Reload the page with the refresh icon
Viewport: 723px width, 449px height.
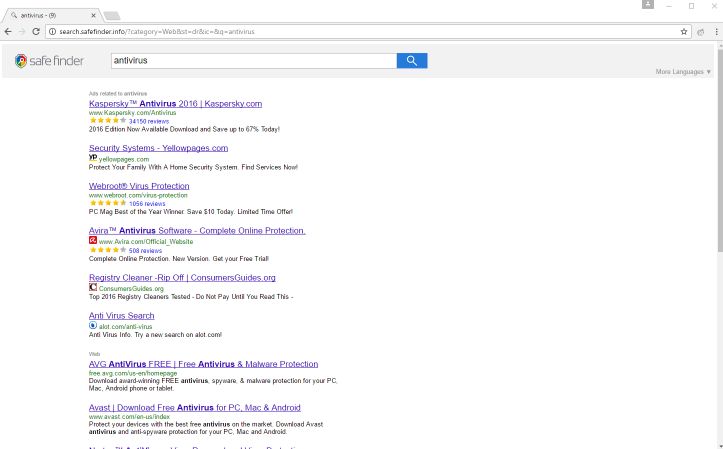coord(36,31)
